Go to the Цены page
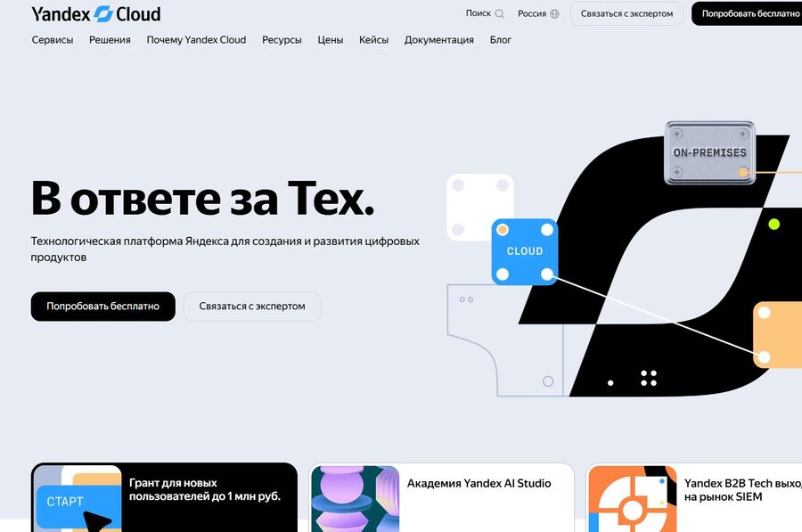This screenshot has width=802, height=532. (x=331, y=40)
